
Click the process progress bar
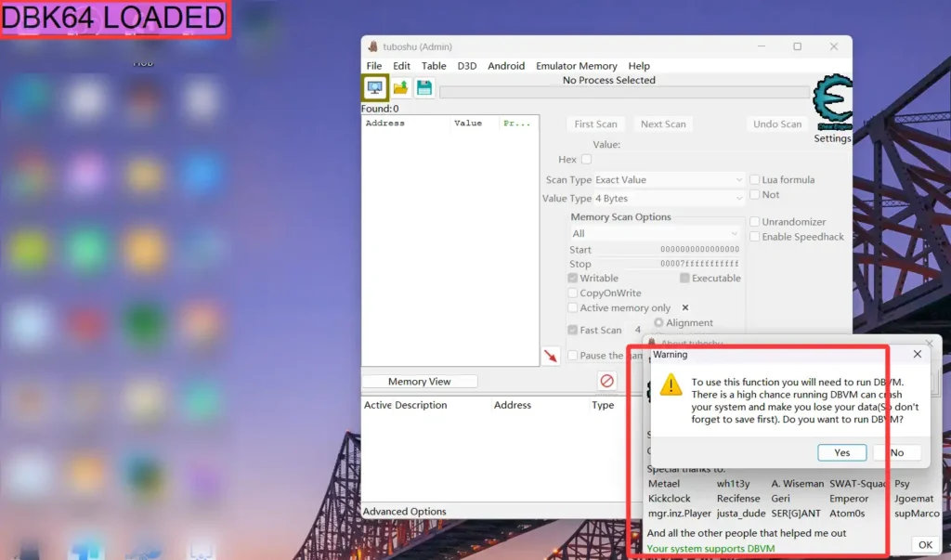coord(624,92)
